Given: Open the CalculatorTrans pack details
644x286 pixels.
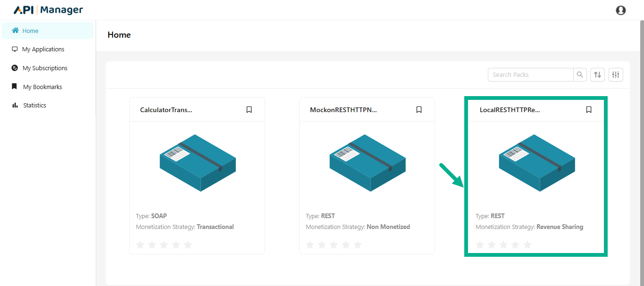Looking at the screenshot, I should coord(197,163).
